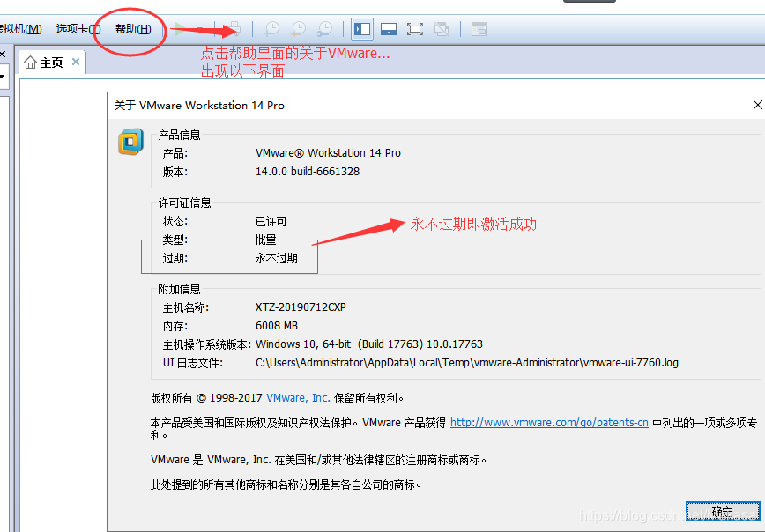Click the host OS value Windows 10, 64-bit
The width and height of the screenshot is (765, 532).
(368, 344)
